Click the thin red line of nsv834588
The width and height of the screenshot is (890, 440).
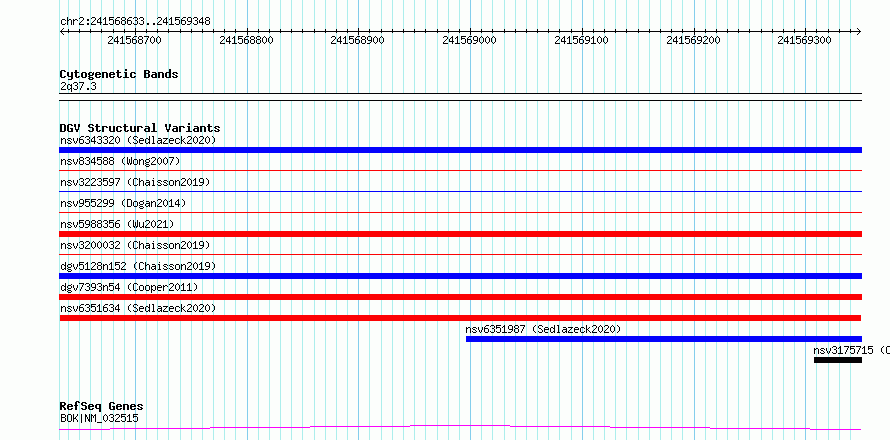460,170
